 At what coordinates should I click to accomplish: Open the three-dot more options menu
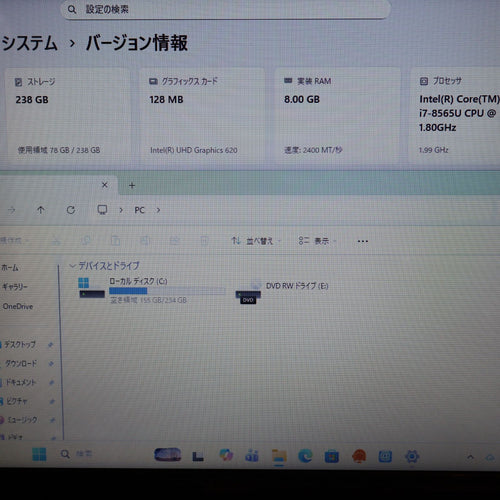pos(363,241)
